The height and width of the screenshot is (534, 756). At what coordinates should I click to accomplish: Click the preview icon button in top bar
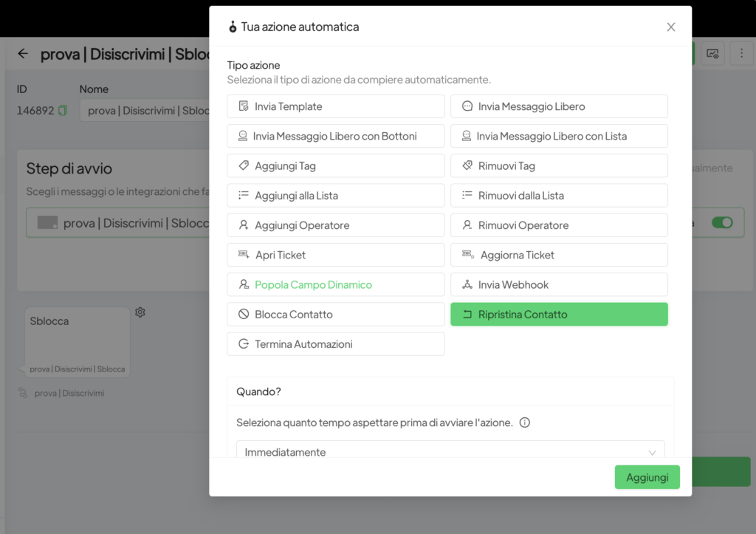(x=712, y=53)
